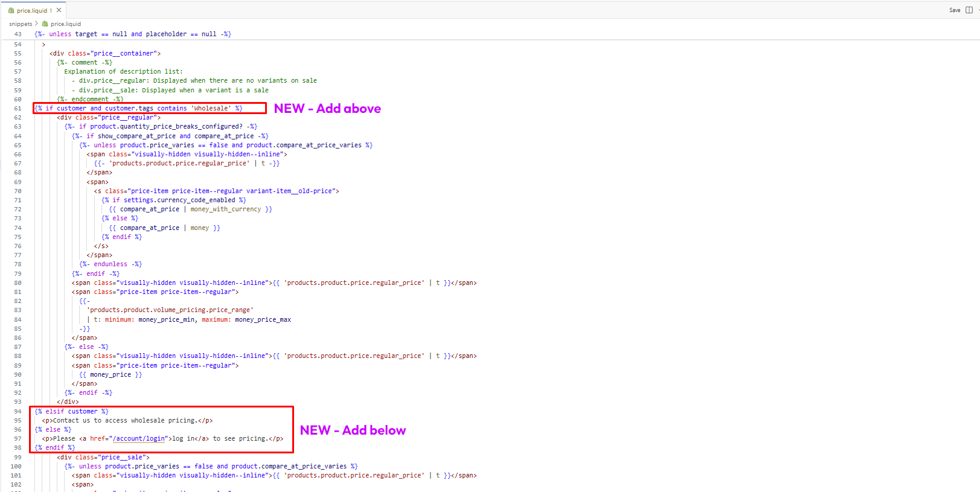Click the volume_pricing.price_range string
This screenshot has width=980, height=492.
point(170,310)
